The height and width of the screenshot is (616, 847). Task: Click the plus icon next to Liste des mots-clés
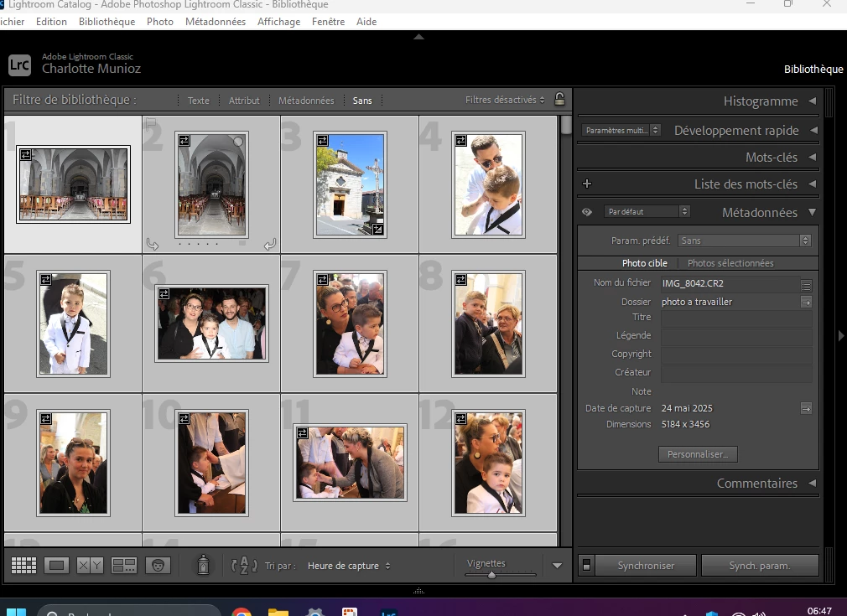point(587,184)
